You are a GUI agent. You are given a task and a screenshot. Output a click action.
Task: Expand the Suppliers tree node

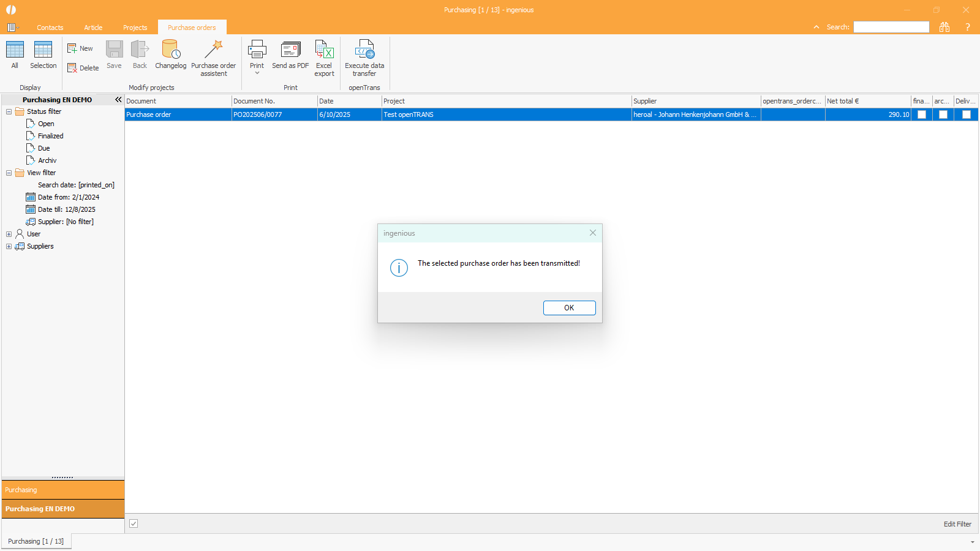click(x=9, y=246)
